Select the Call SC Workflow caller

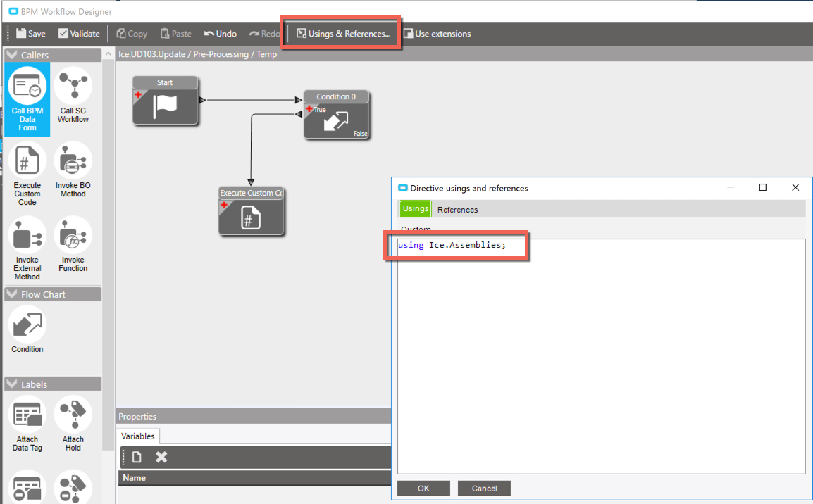coord(73,99)
